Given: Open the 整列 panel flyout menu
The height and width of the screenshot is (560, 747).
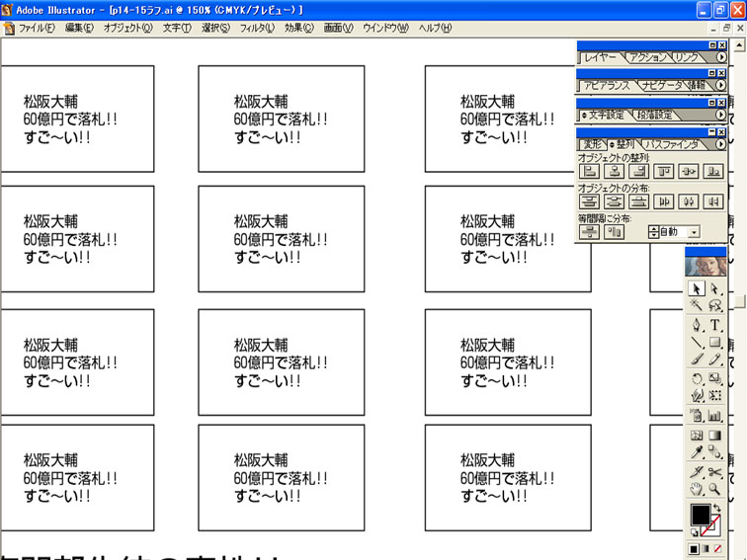Looking at the screenshot, I should coord(720,144).
